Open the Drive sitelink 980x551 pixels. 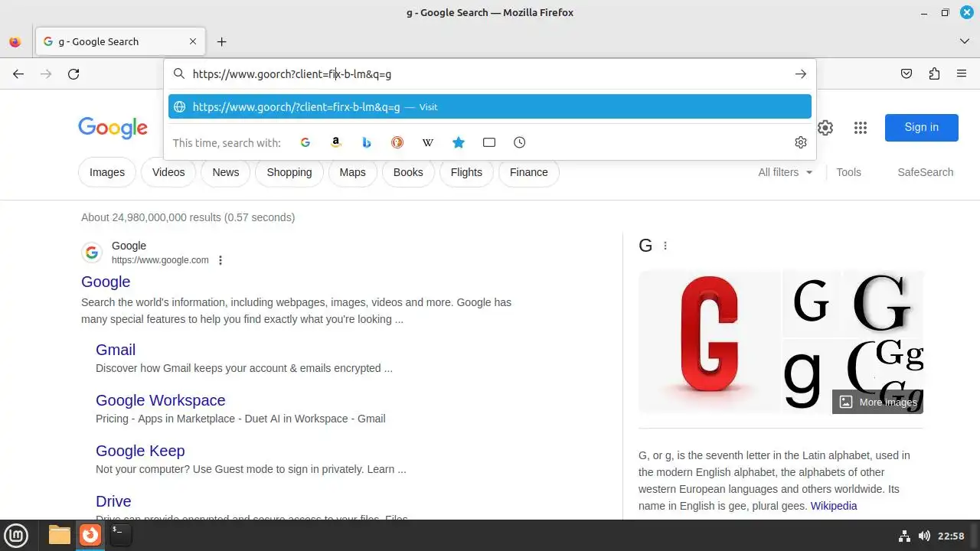(x=113, y=501)
